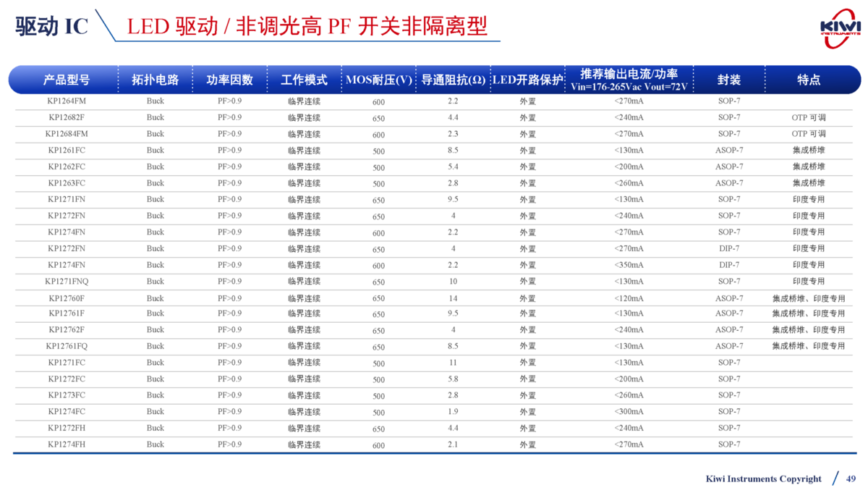The width and height of the screenshot is (868, 493).
Task: Select the KP1274FH model in last row
Action: [x=67, y=444]
